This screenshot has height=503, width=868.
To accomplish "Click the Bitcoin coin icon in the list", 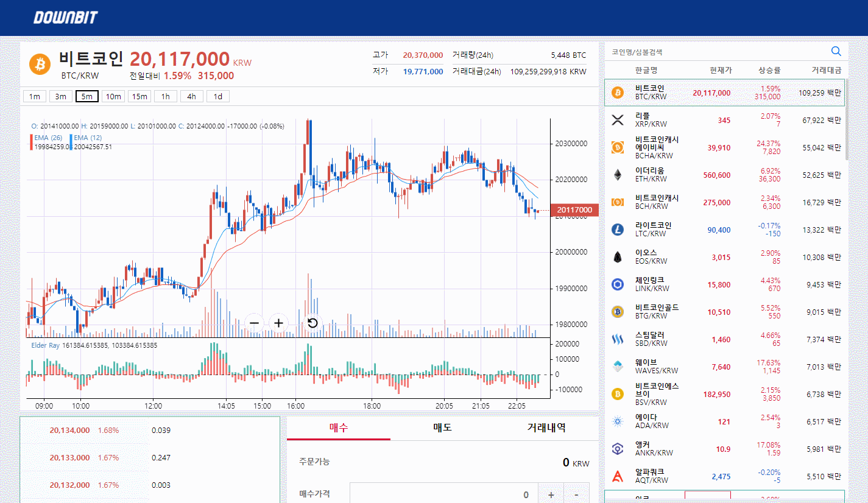I will point(618,93).
